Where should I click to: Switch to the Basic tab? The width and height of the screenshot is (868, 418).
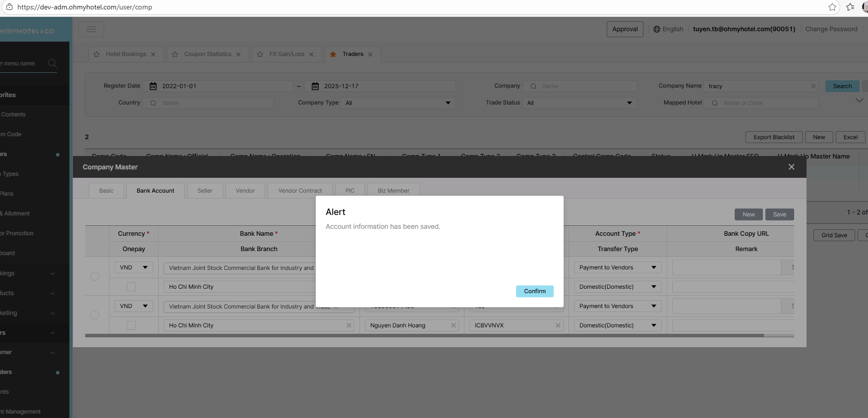coord(106,191)
